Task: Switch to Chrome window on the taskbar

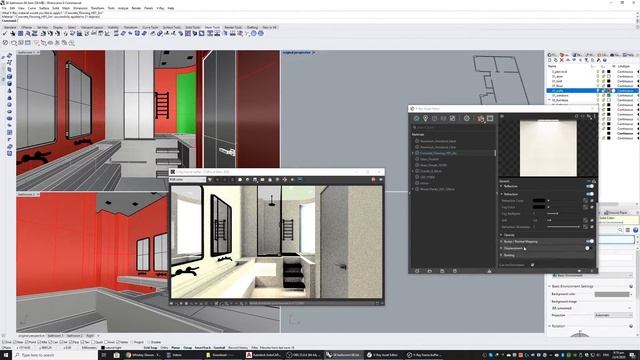Action: pos(143,355)
